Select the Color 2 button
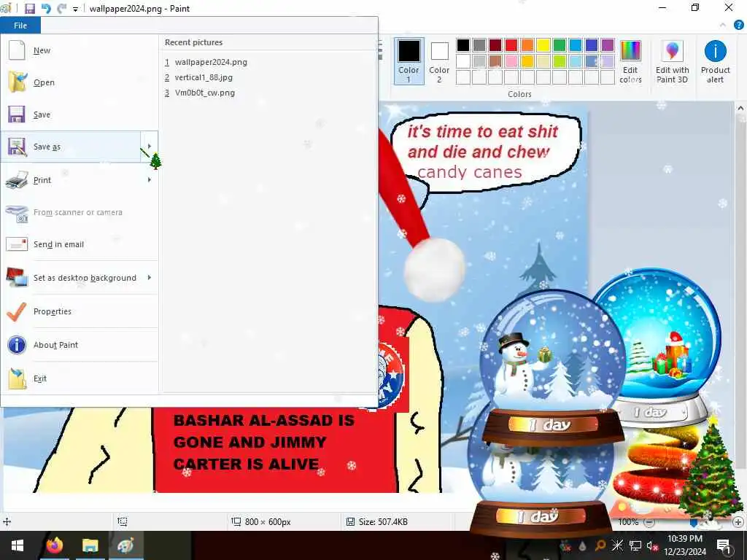This screenshot has width=747, height=560. click(438, 61)
